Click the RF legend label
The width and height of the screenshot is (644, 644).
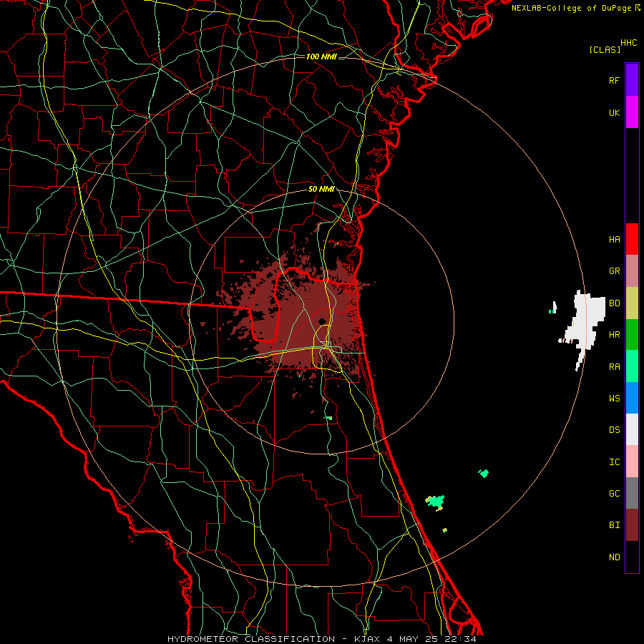[x=614, y=80]
